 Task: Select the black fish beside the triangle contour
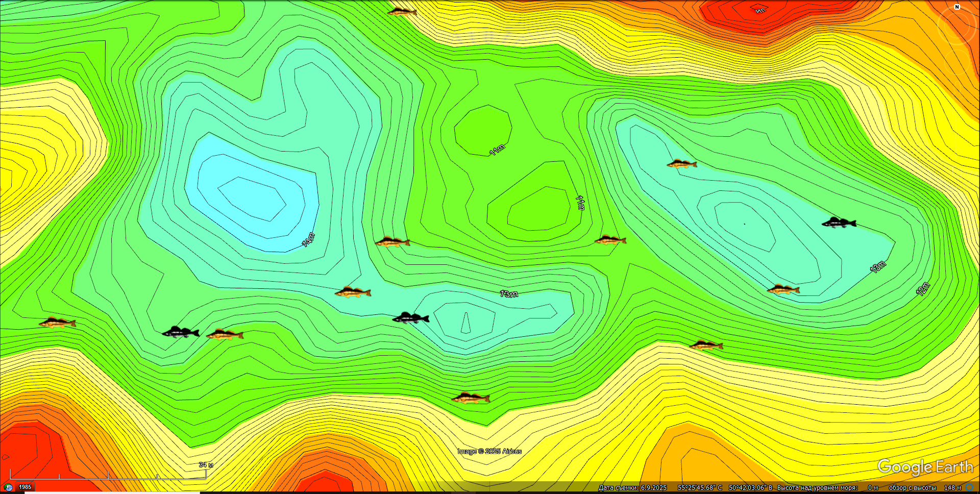tap(410, 318)
